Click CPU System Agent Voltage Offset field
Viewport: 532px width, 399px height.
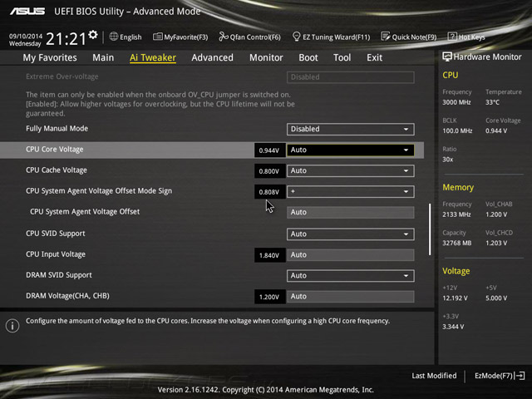[x=351, y=213]
